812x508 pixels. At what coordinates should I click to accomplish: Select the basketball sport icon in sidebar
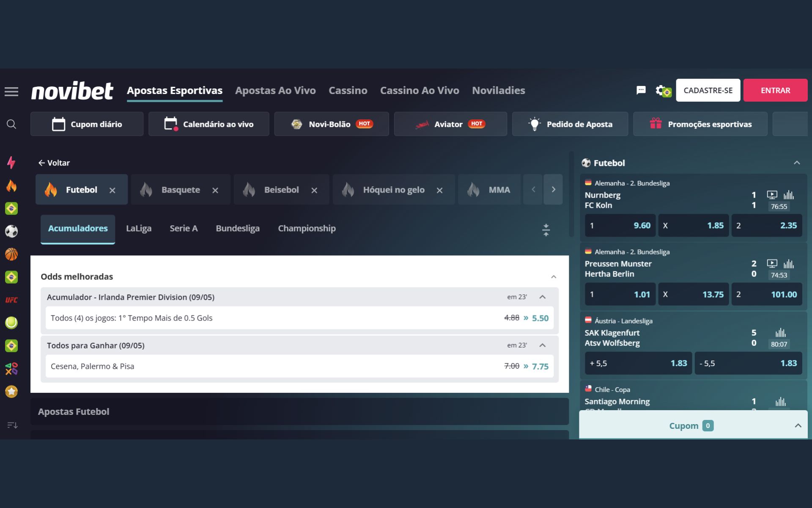[x=12, y=254]
